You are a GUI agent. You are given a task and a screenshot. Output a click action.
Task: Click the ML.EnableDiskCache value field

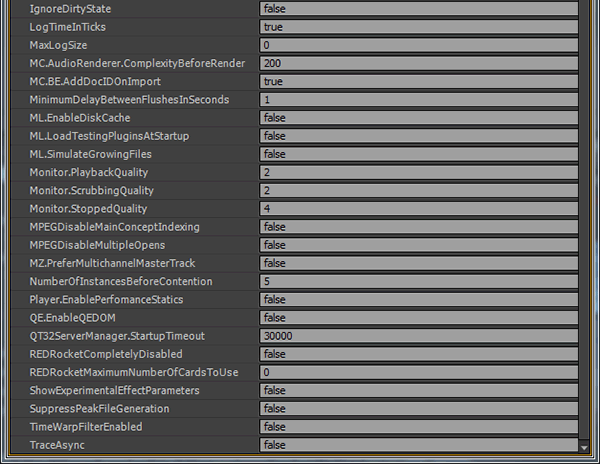pos(418,118)
